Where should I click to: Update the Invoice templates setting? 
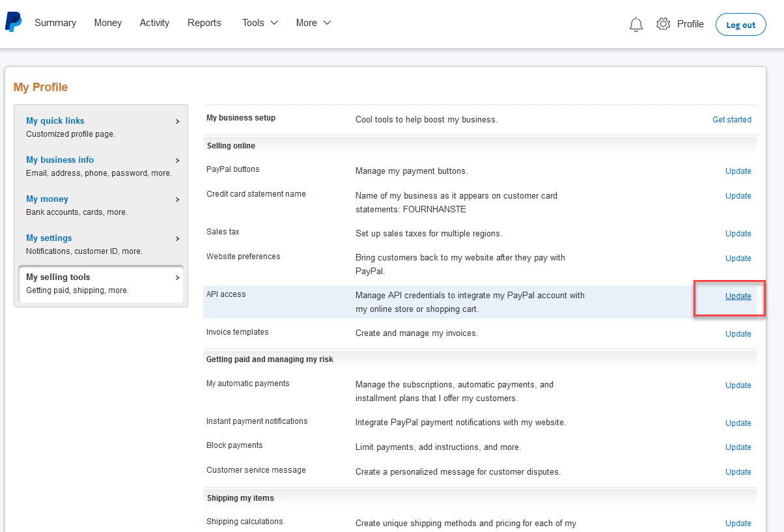pyautogui.click(x=738, y=334)
